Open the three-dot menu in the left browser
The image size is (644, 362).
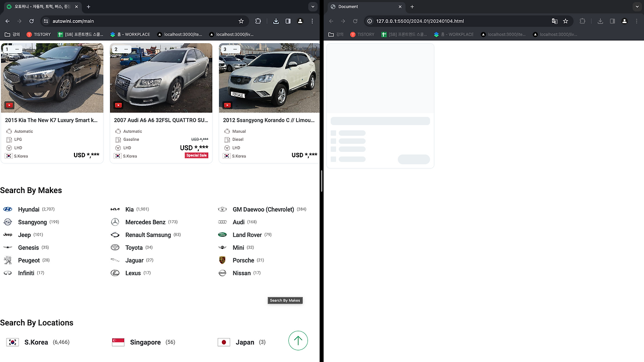[x=312, y=21]
